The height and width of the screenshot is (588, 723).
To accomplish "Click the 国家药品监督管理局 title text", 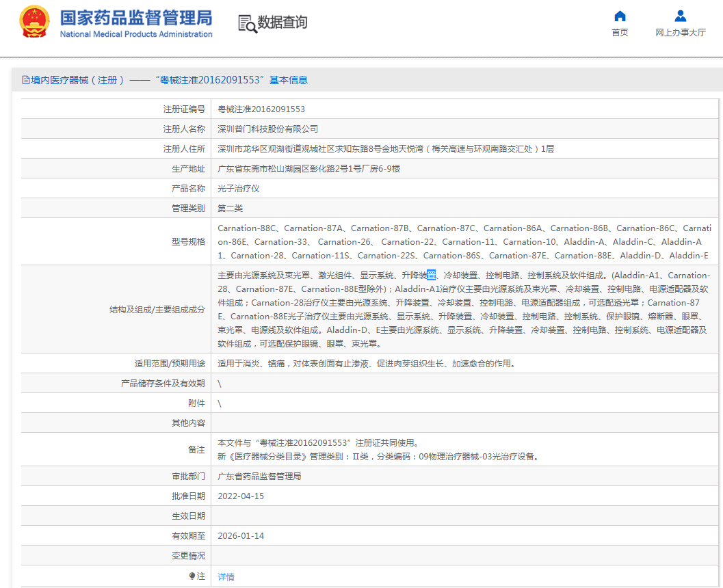I will click(136, 18).
